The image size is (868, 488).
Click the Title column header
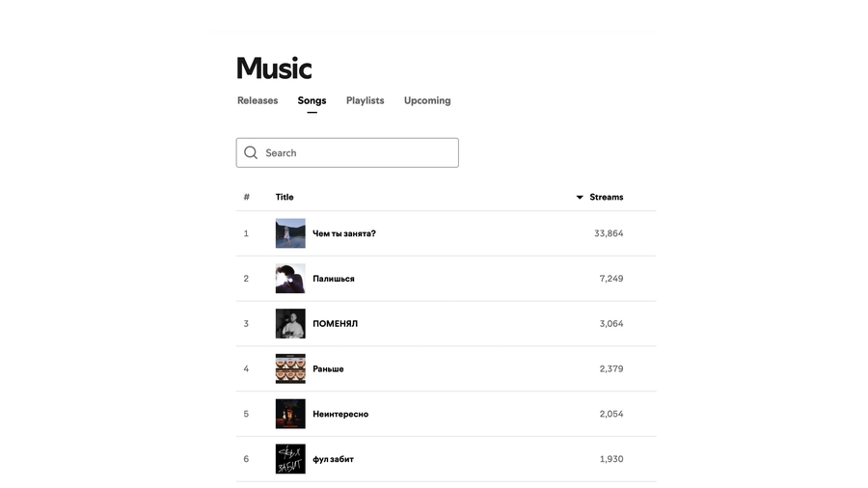click(285, 197)
